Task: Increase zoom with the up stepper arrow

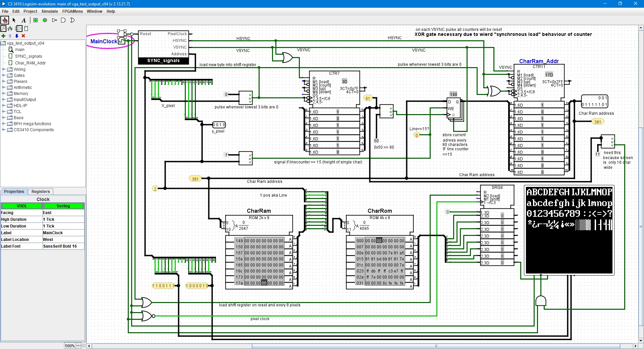Action: [78, 344]
